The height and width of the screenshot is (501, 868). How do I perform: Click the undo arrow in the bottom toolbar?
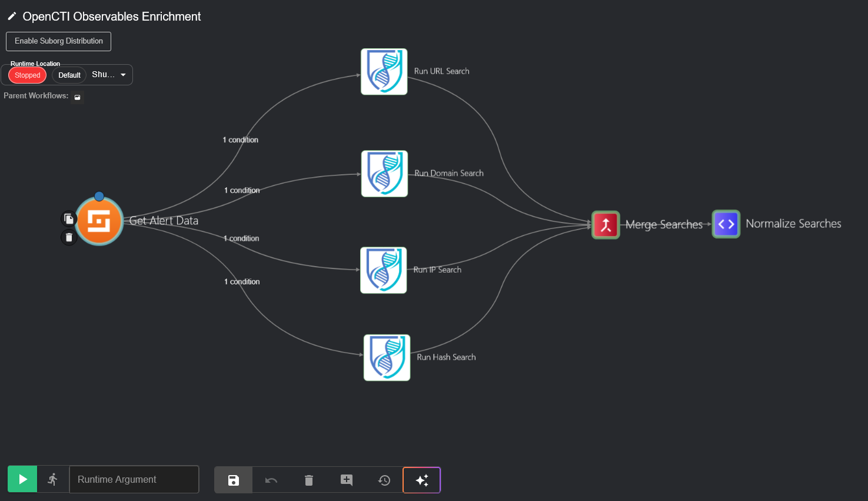pyautogui.click(x=271, y=480)
